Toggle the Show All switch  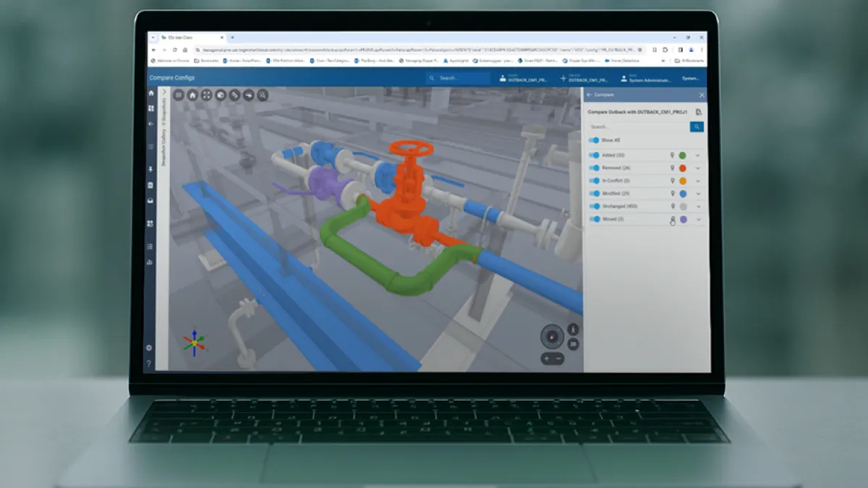[594, 140]
